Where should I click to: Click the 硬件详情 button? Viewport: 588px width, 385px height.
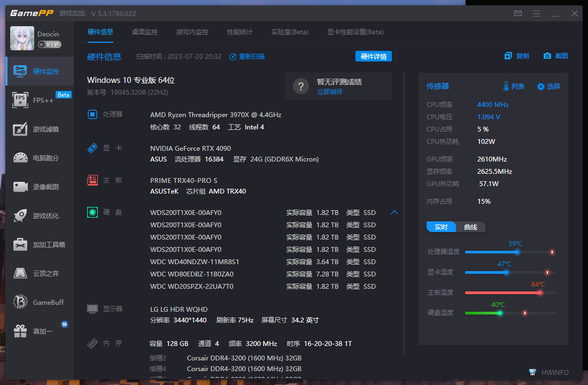point(374,56)
